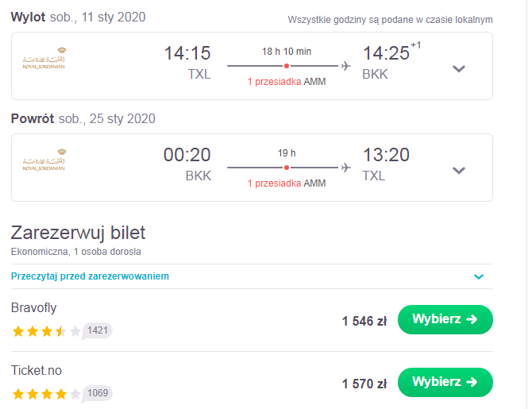The height and width of the screenshot is (409, 532).
Task: Click the red stopover dot on outbound flight
Action: 287,66
